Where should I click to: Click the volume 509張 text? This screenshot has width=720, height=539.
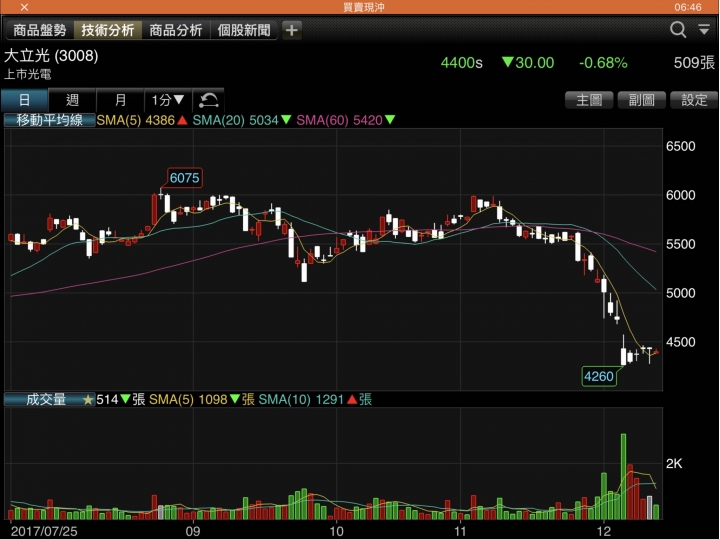click(694, 63)
